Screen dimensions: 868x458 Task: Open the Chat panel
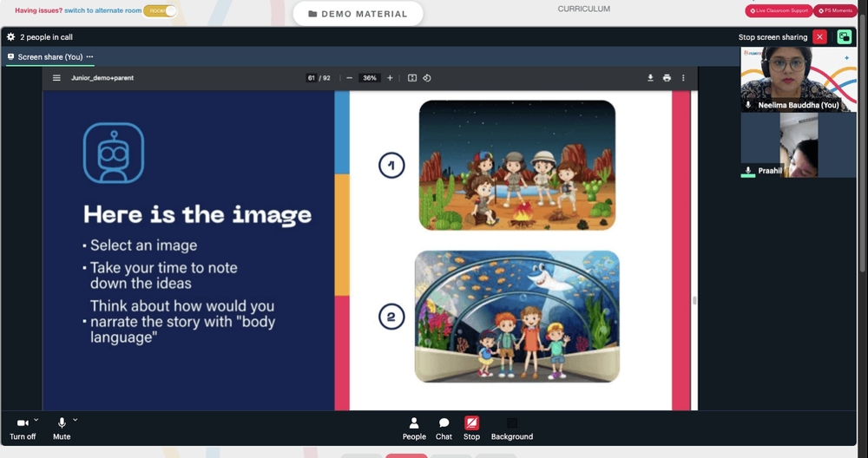(444, 429)
